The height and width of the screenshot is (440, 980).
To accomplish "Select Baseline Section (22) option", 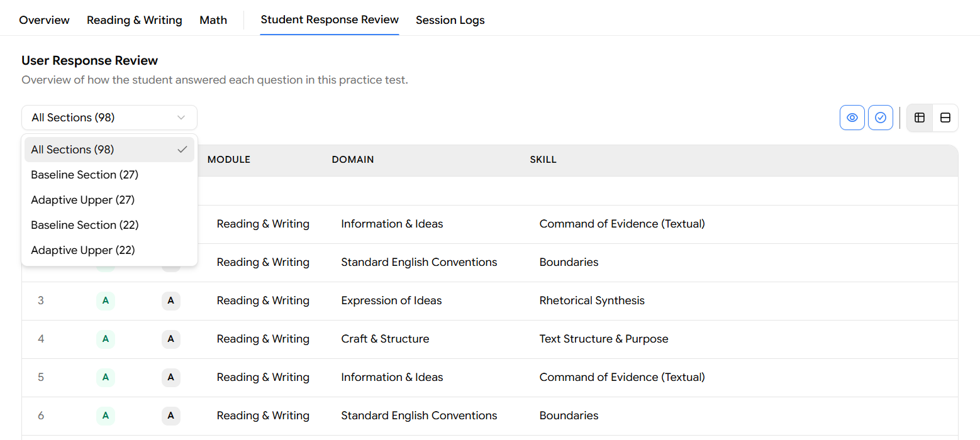I will click(x=85, y=225).
